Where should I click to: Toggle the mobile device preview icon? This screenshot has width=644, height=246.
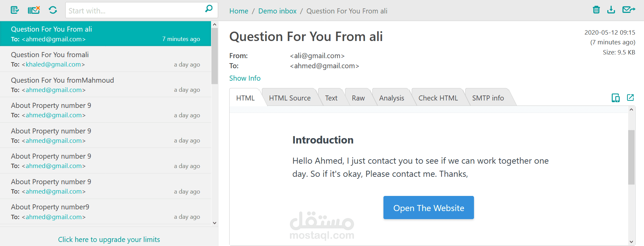click(615, 98)
